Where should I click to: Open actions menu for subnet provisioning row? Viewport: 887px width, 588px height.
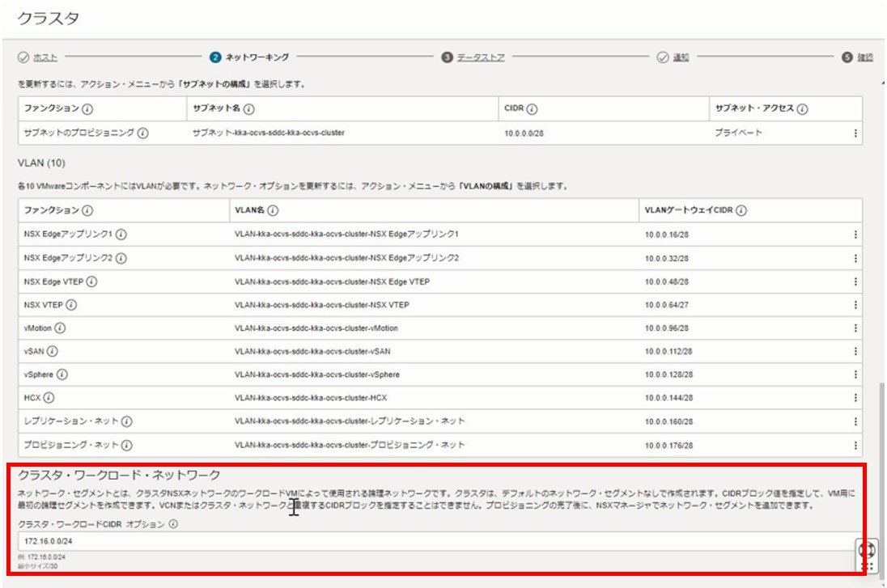pos(855,133)
